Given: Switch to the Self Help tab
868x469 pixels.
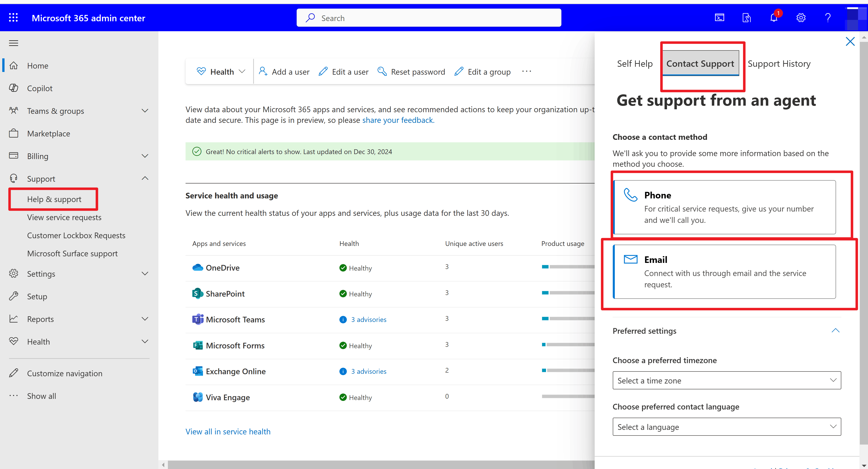Looking at the screenshot, I should click(634, 64).
